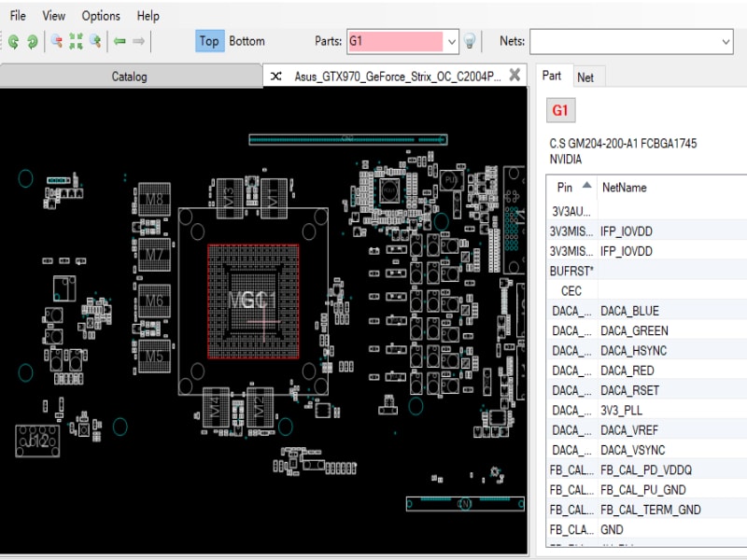Click memory chip M4 on the board
747x560 pixels.
click(217, 407)
